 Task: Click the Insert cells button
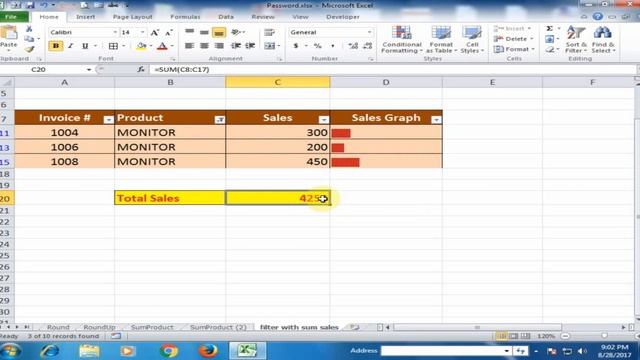[x=512, y=29]
